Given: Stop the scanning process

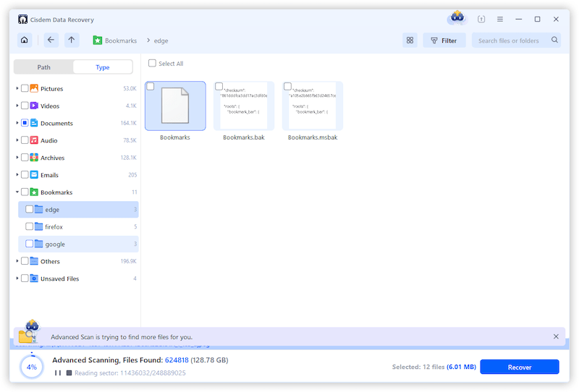Looking at the screenshot, I should pyautogui.click(x=69, y=373).
